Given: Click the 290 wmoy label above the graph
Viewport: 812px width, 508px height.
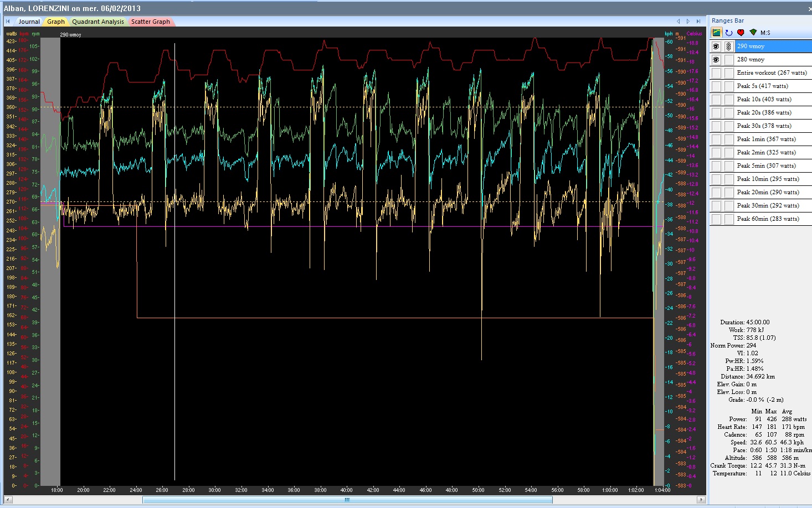Looking at the screenshot, I should (x=70, y=35).
